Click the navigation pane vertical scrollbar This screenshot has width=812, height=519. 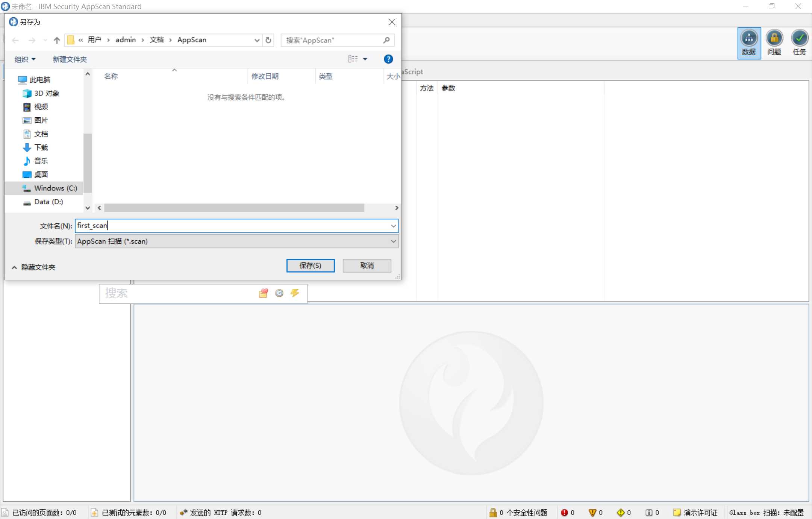[88, 162]
